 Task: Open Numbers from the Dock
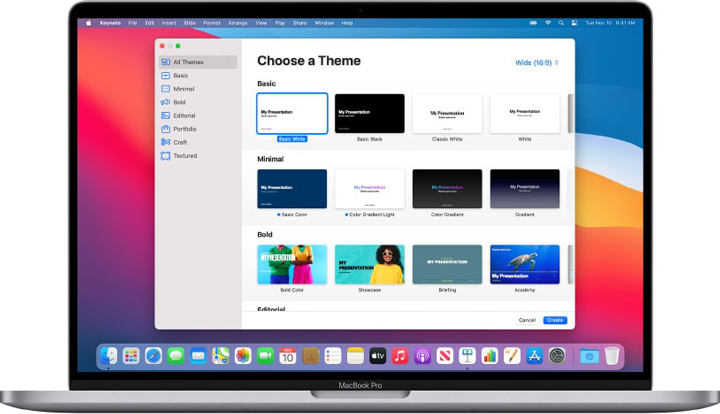pyautogui.click(x=490, y=356)
